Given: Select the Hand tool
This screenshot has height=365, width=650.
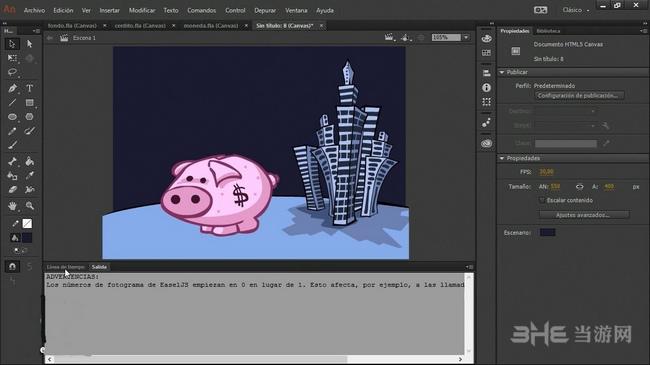Looking at the screenshot, I should [x=12, y=206].
